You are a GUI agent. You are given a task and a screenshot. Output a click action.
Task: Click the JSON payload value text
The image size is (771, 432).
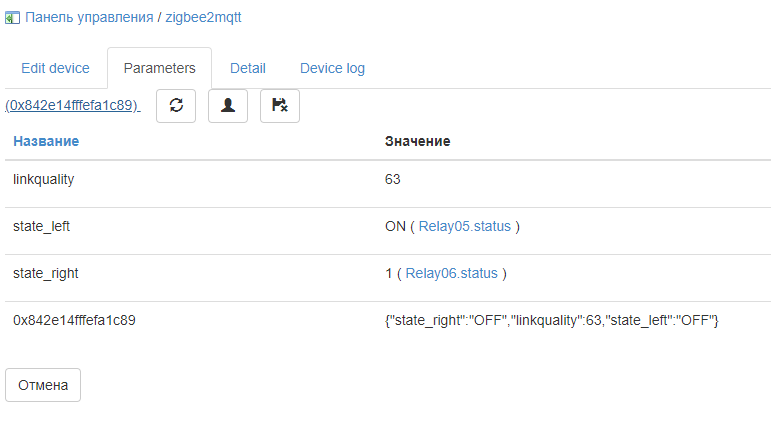click(551, 320)
